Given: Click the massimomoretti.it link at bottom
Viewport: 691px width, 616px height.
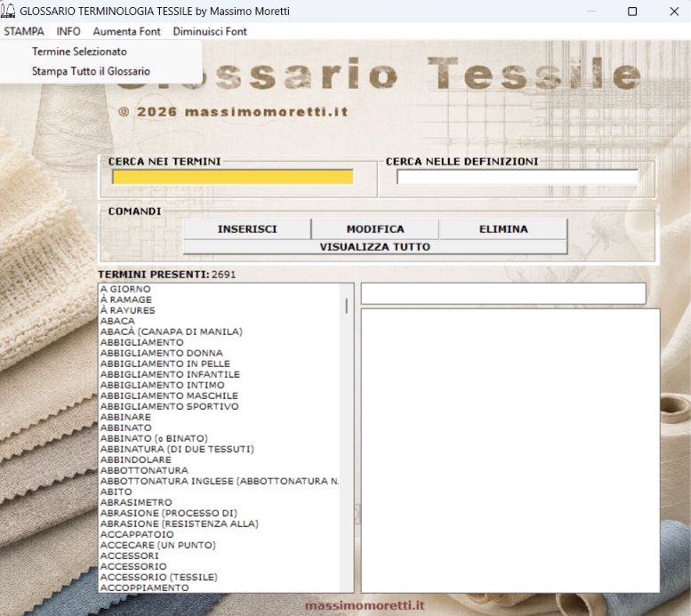Looking at the screenshot, I should (x=365, y=605).
